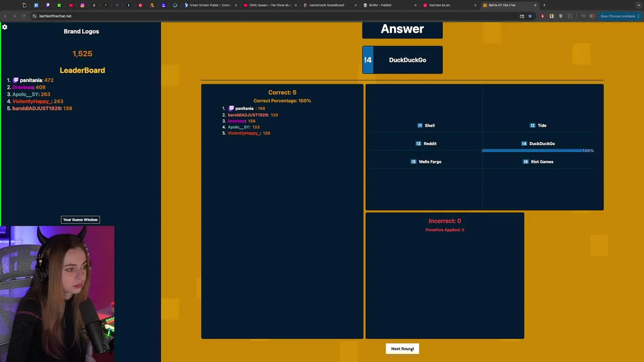Open the Pinterest pinned tab

(x=140, y=5)
